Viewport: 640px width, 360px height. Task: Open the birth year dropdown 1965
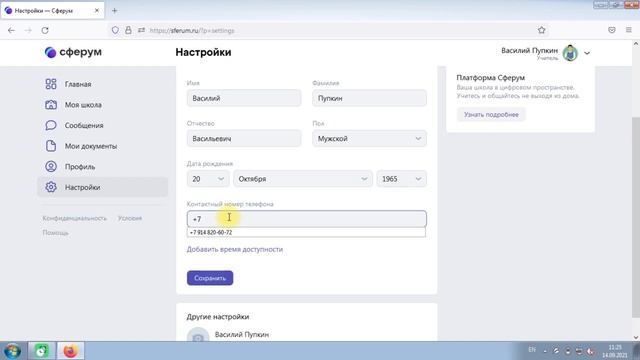401,179
